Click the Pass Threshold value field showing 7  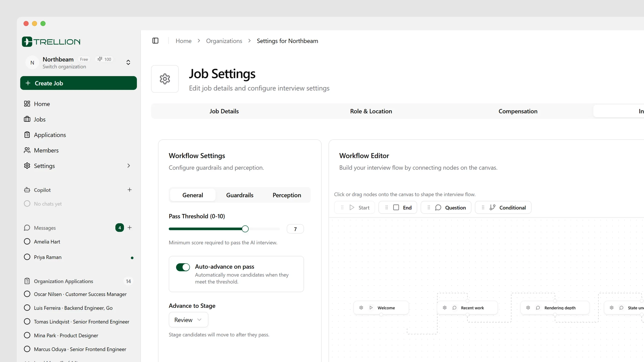(295, 229)
